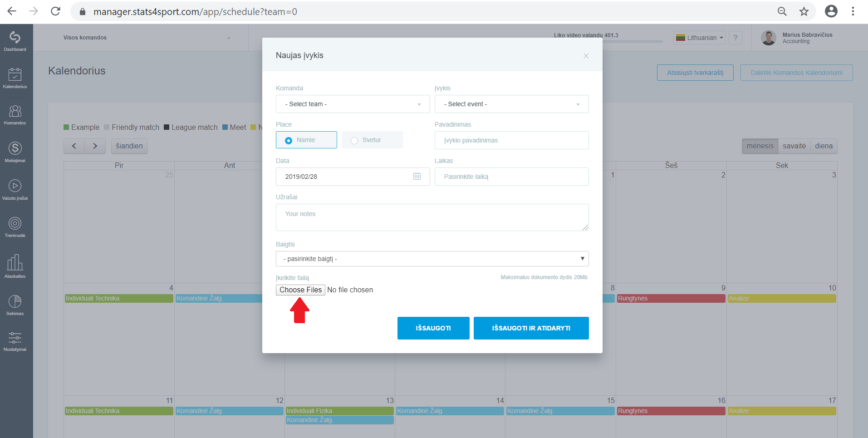The image size is (868, 438).
Task: Click the Friendly match legend swatch
Action: point(107,128)
